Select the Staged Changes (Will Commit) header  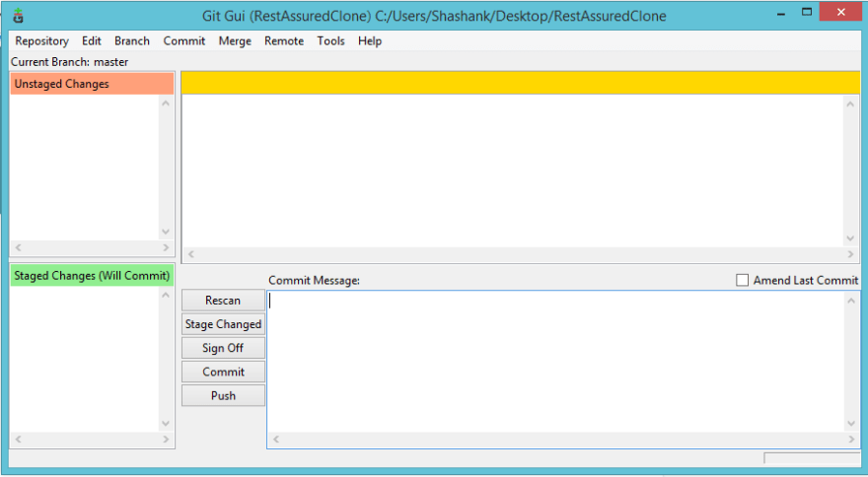pos(92,276)
